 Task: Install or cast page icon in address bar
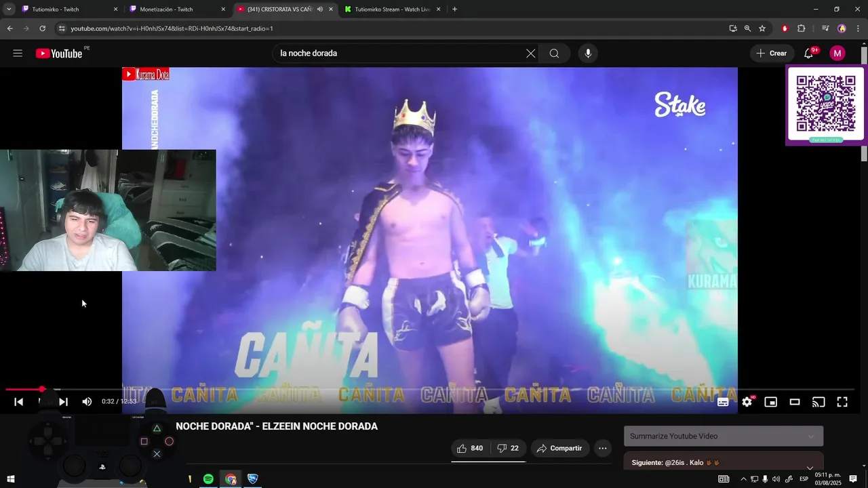[733, 28]
